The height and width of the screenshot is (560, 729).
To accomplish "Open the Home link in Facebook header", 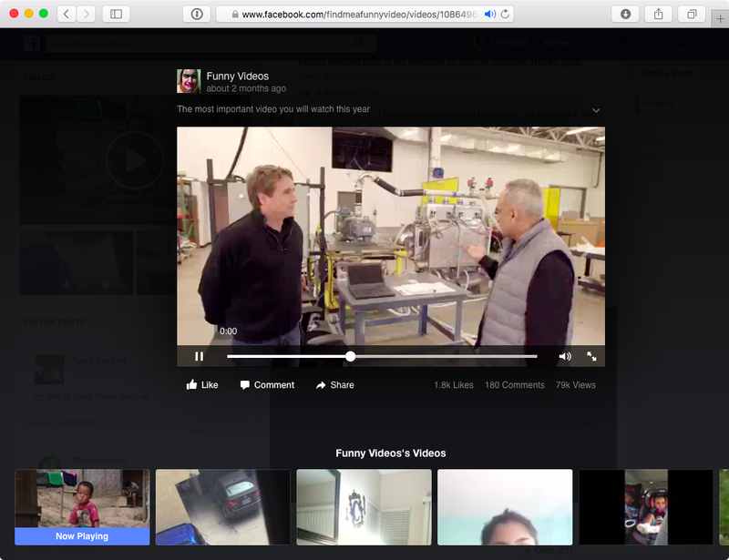I will [x=556, y=43].
